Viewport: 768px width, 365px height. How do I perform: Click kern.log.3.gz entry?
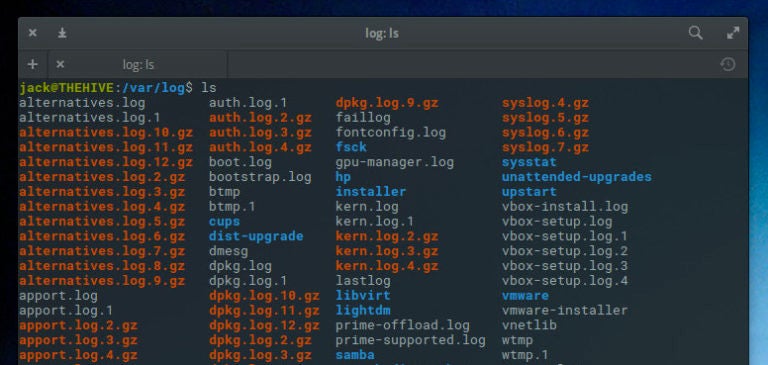click(x=387, y=251)
